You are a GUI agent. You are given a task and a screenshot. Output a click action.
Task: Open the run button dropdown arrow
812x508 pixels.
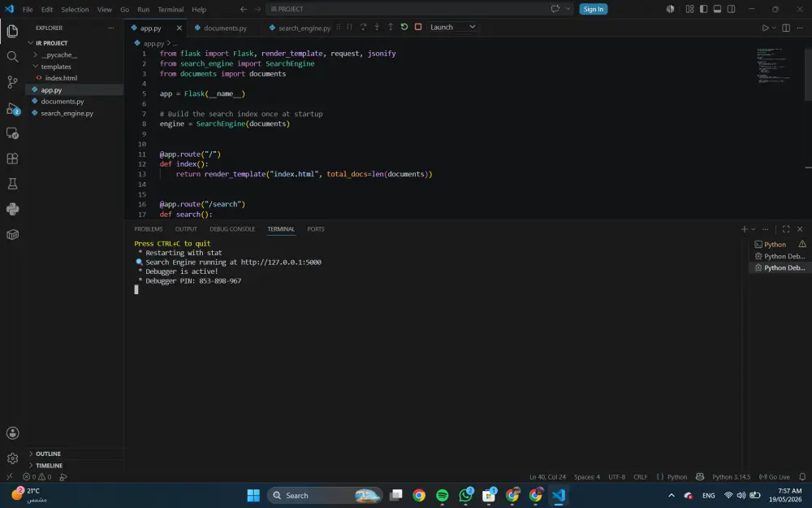click(774, 28)
